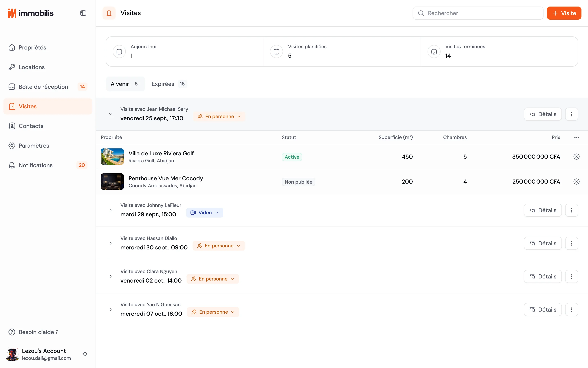The width and height of the screenshot is (588, 368).
Task: Remove Penthouse Vue Mer Cocody from visit
Action: 576,182
